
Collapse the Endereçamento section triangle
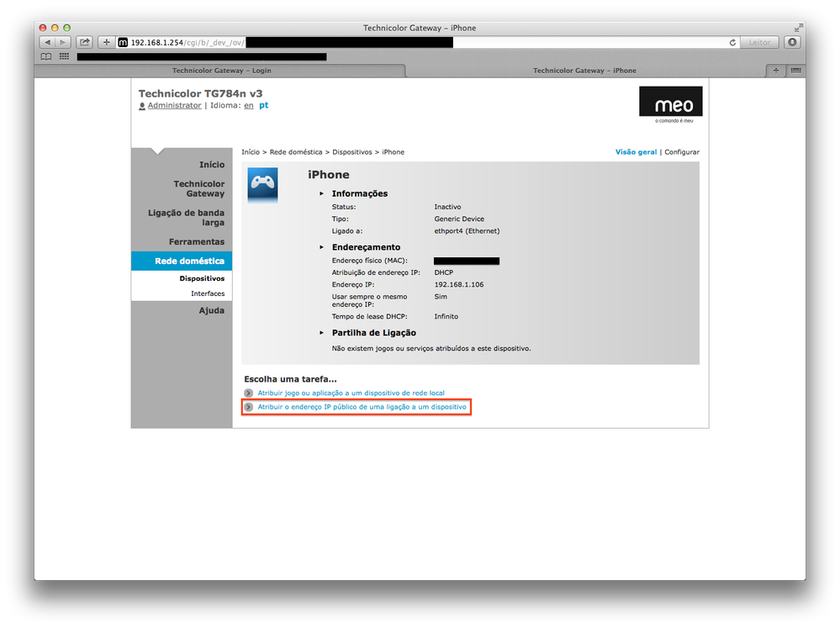pyautogui.click(x=321, y=248)
